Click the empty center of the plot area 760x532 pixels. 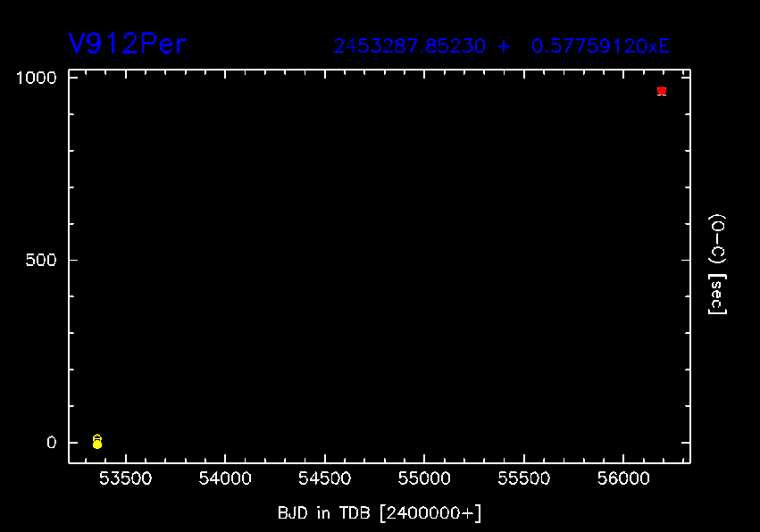point(380,268)
